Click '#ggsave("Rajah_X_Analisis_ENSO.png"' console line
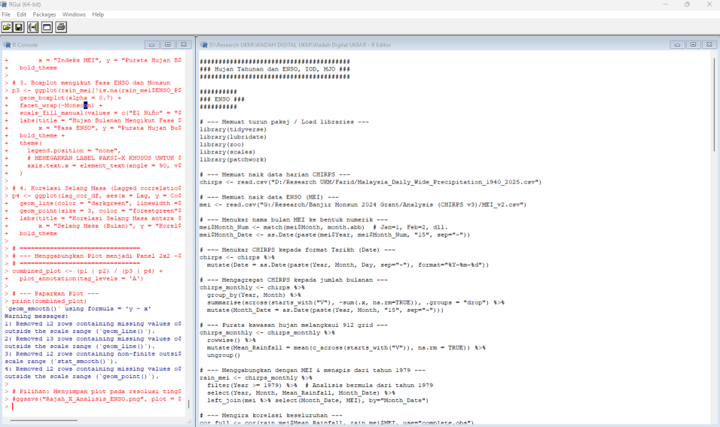This screenshot has width=720, height=427. pyautogui.click(x=96, y=399)
